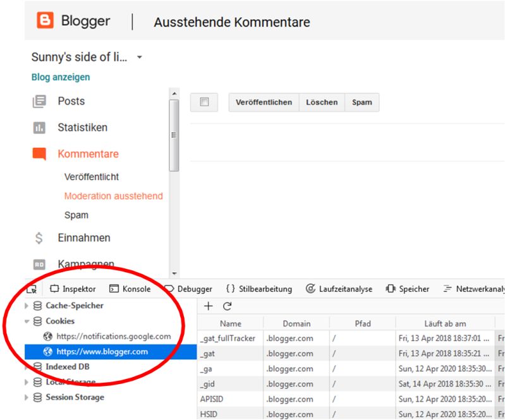Open Kommentare section
505x420 pixels.
click(88, 154)
